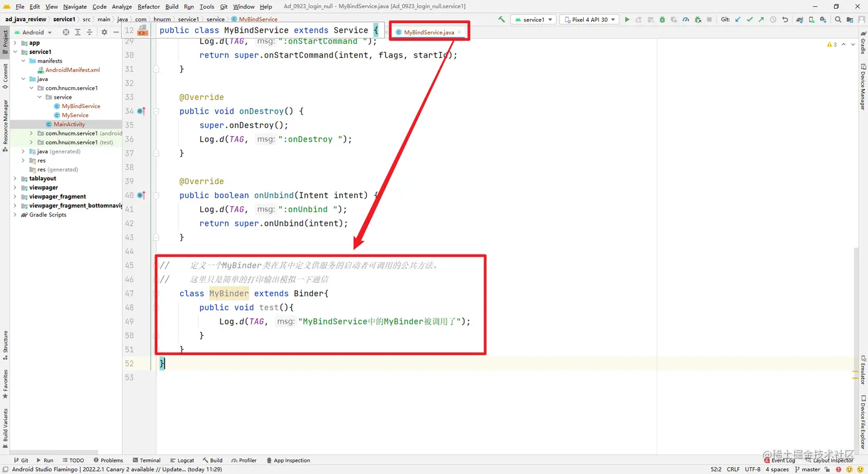
Task: Open the Profile app gauge icon
Action: pos(685,20)
